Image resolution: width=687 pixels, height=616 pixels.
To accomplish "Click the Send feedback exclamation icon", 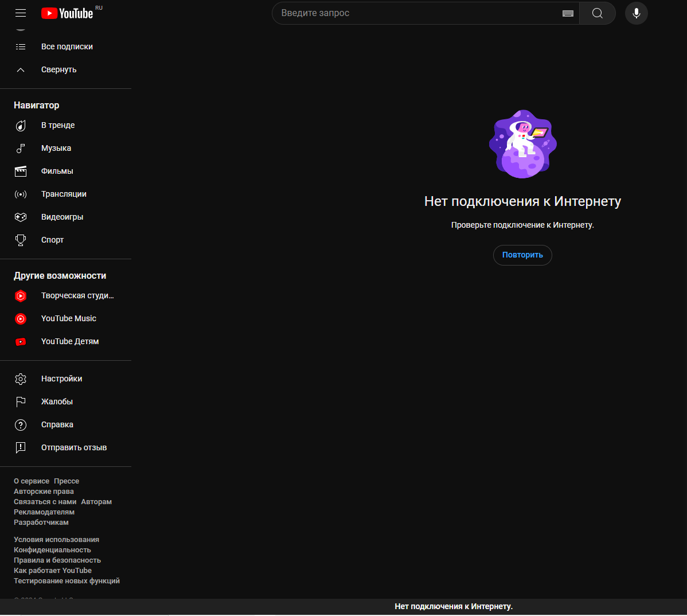I will [21, 447].
